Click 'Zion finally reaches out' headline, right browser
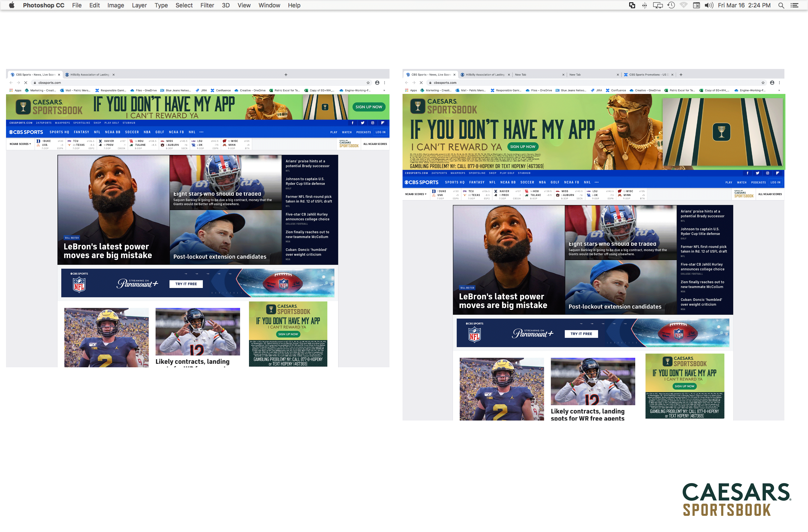This screenshot has width=808, height=532. [702, 284]
